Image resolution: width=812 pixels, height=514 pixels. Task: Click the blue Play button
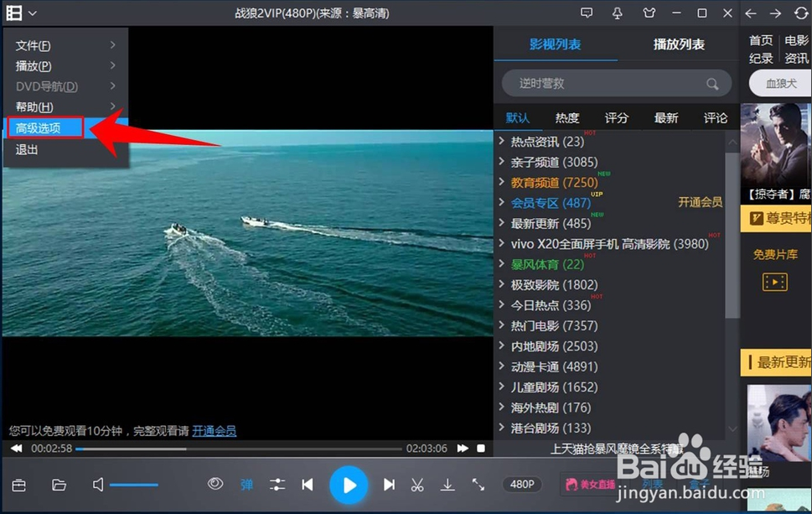click(x=349, y=485)
